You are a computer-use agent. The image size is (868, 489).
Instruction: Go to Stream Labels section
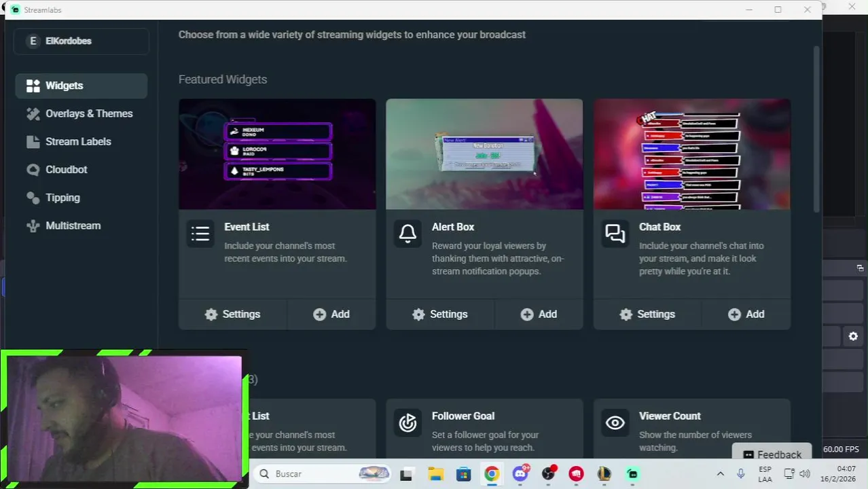[81, 141]
